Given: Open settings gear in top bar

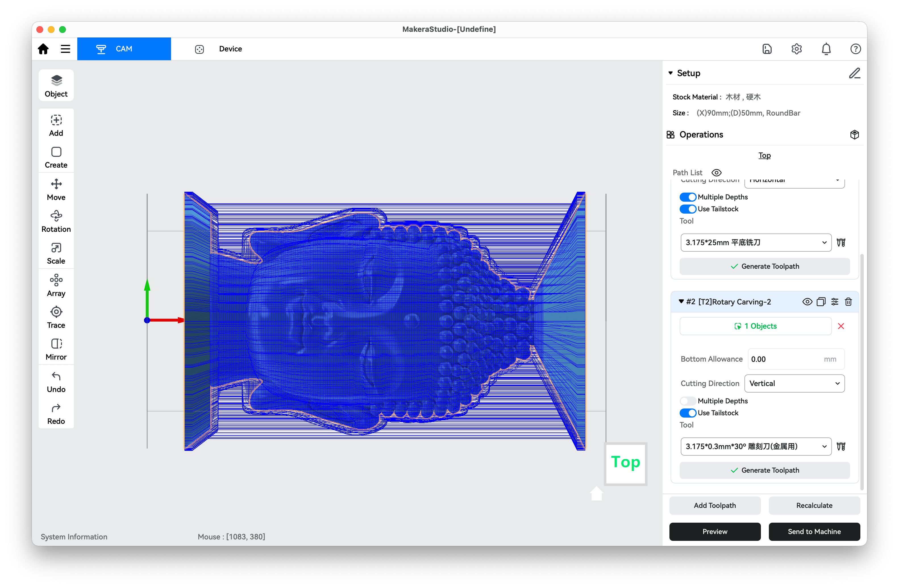Looking at the screenshot, I should pos(796,49).
